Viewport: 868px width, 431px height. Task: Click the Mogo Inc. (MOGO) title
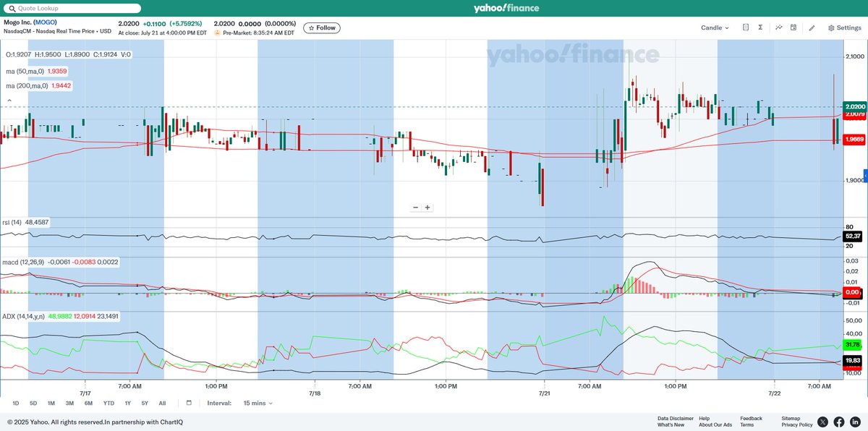coord(31,22)
